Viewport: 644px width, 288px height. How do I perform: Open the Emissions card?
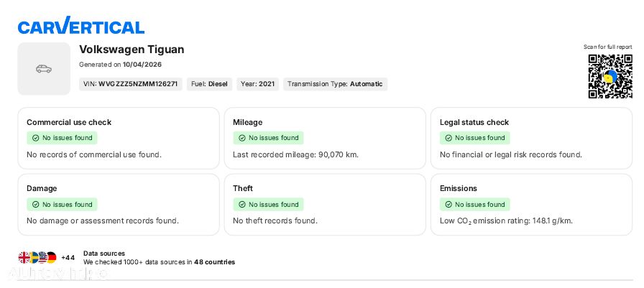click(x=531, y=205)
